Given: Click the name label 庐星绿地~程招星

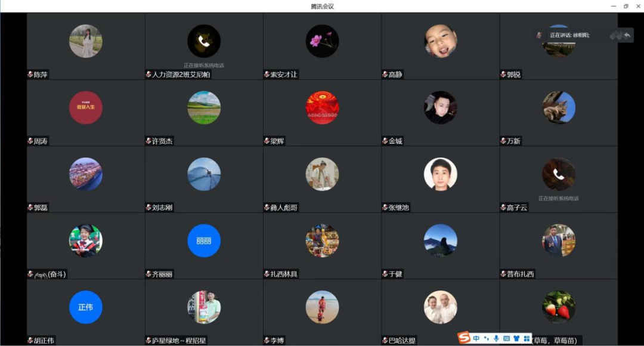Looking at the screenshot, I should (179, 340).
